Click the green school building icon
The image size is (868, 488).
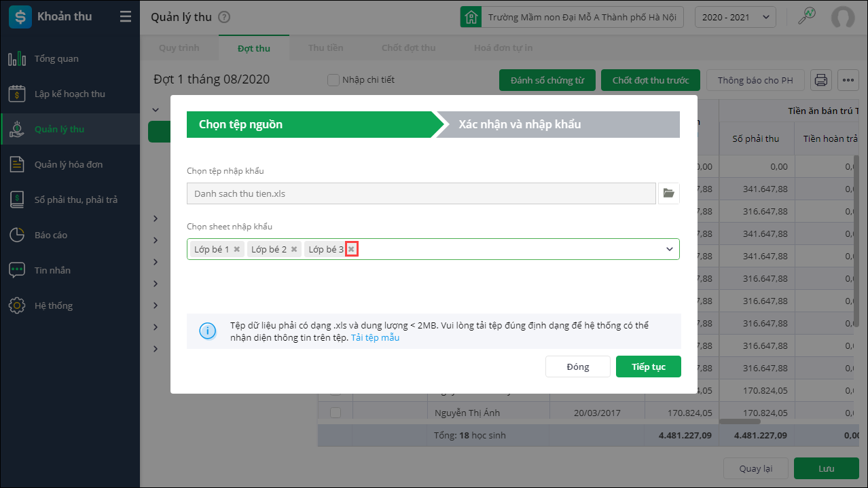(x=471, y=17)
